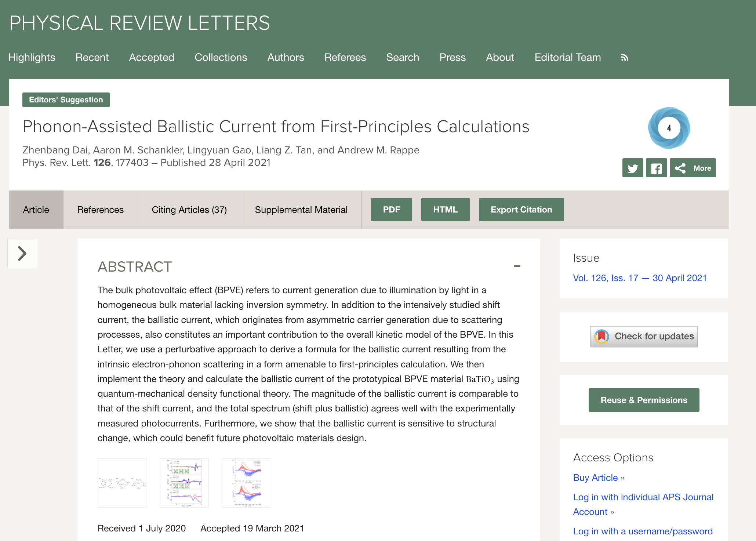Open Reuse & Permissions
This screenshot has height=541, width=756.
(x=644, y=400)
